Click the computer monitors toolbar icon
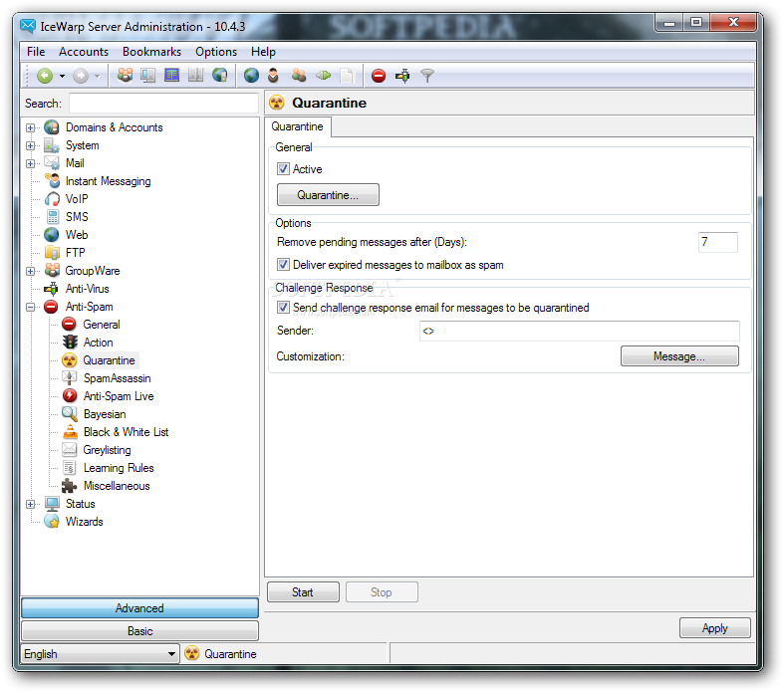 tap(148, 76)
